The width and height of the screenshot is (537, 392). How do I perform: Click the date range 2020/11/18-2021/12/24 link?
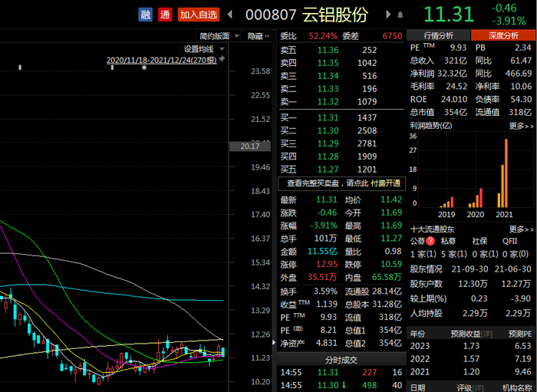(x=162, y=61)
